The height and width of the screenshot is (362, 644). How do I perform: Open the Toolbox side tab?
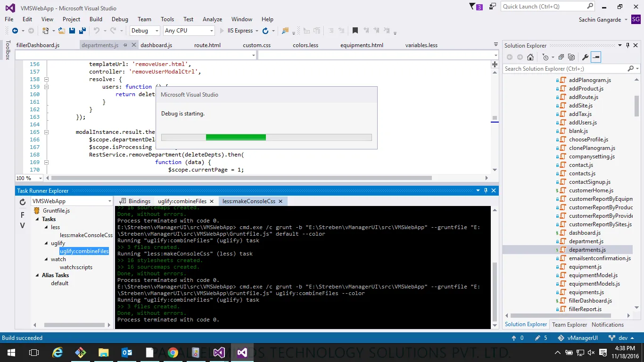(8, 50)
